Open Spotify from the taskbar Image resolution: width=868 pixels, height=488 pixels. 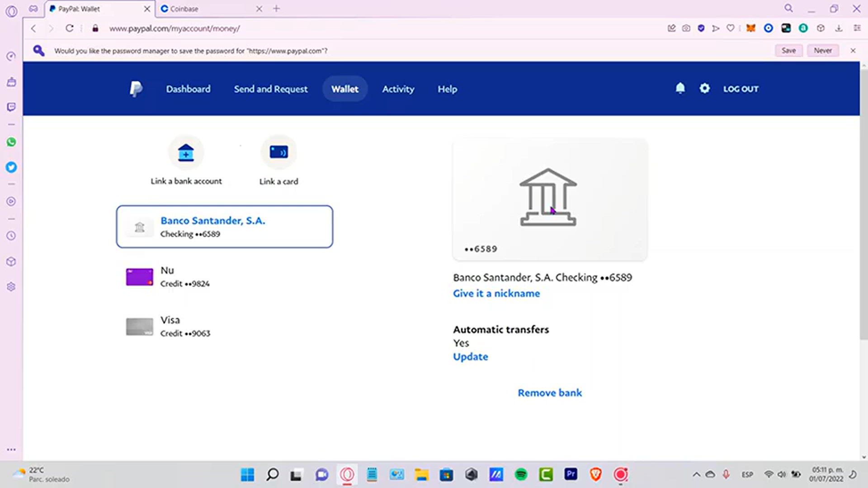pyautogui.click(x=521, y=474)
